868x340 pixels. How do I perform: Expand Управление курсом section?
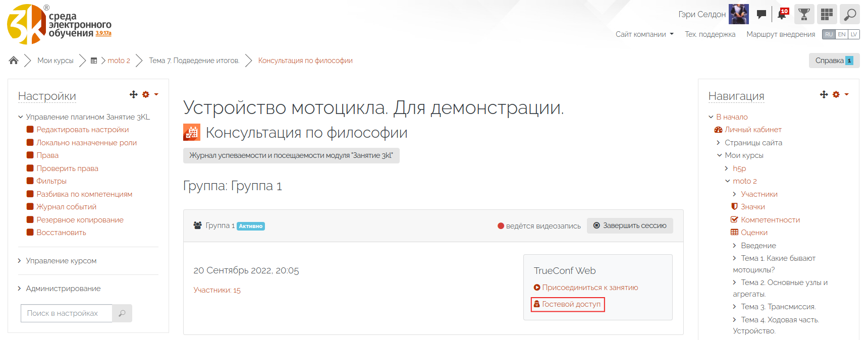point(61,261)
